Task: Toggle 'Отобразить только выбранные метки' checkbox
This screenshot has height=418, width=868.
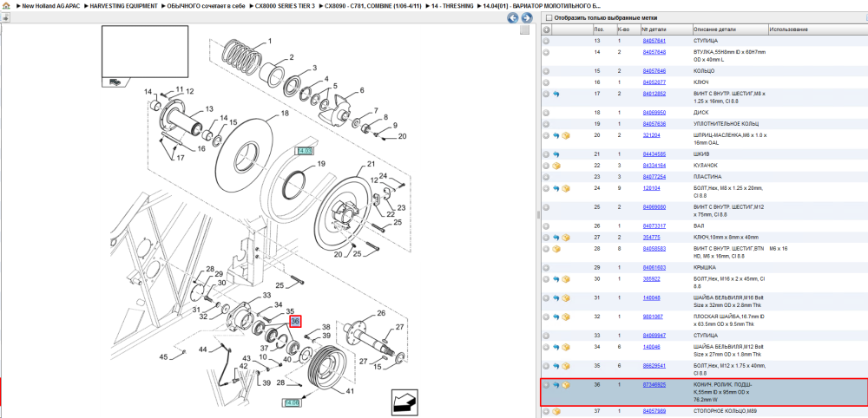Action: (x=549, y=17)
